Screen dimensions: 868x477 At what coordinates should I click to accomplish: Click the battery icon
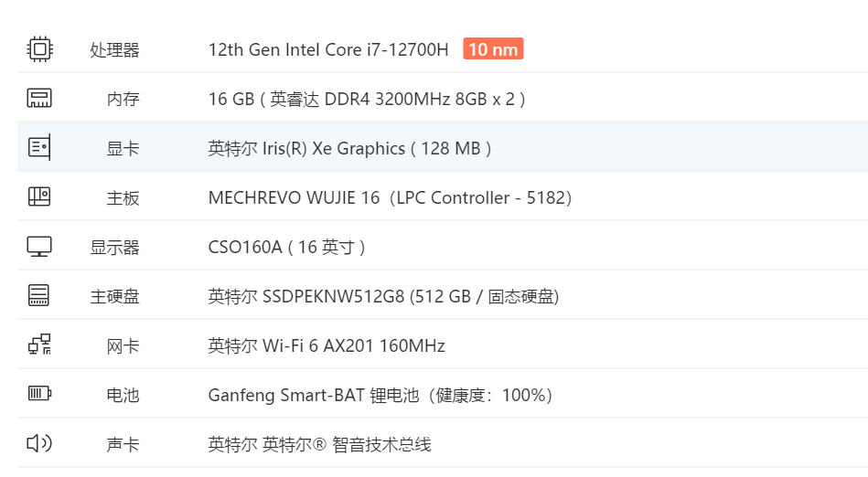click(39, 395)
